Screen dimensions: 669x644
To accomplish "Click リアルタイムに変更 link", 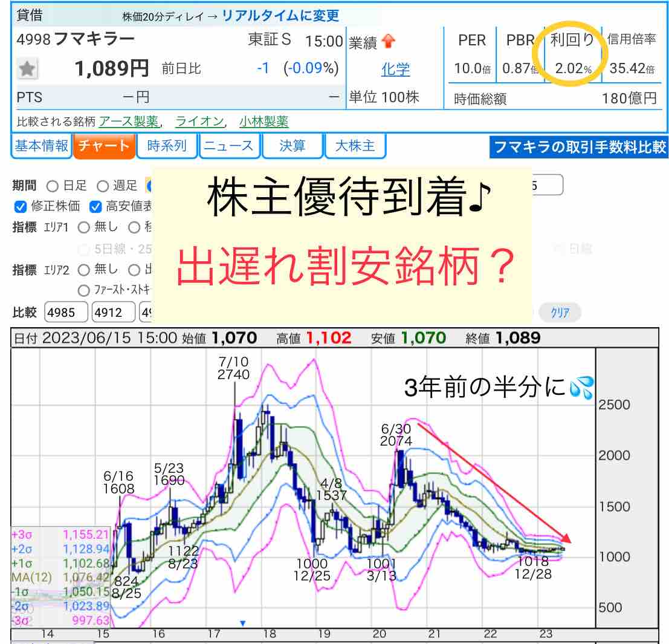I will (280, 16).
